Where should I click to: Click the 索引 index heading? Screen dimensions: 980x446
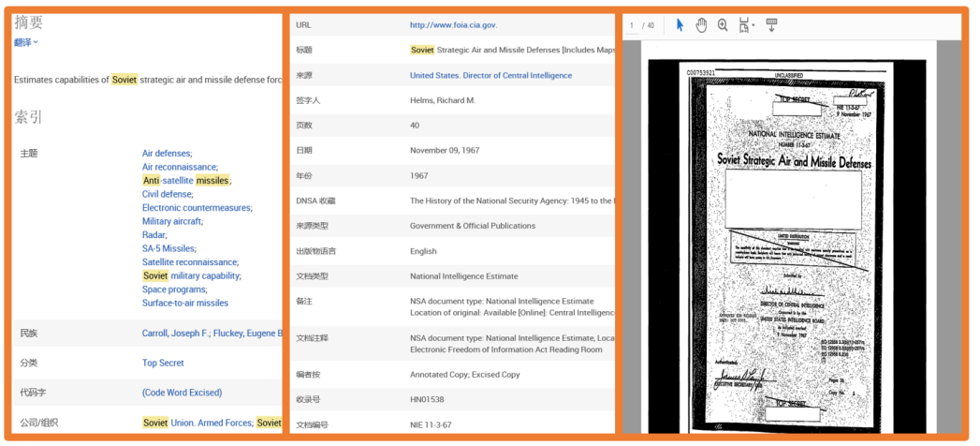pyautogui.click(x=29, y=117)
